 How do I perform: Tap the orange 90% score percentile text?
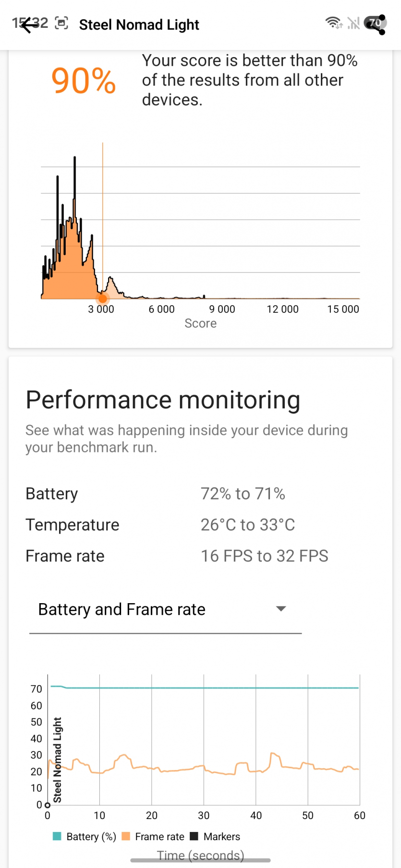(x=84, y=81)
